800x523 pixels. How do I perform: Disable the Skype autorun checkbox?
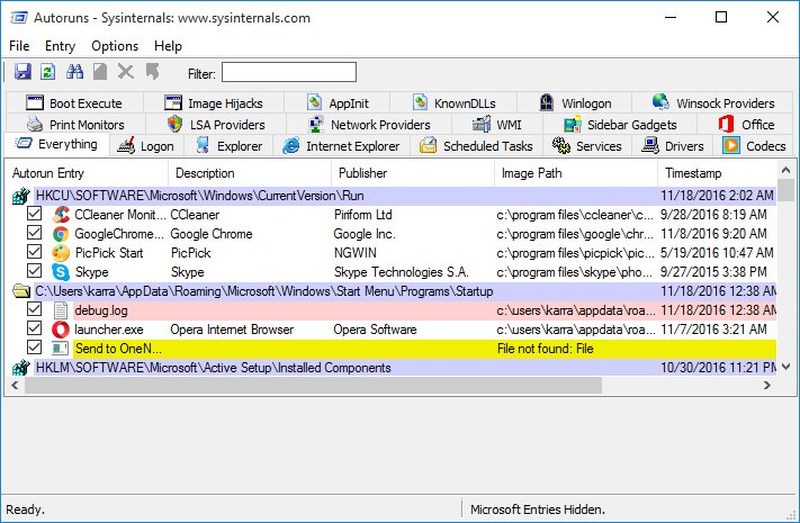34,271
